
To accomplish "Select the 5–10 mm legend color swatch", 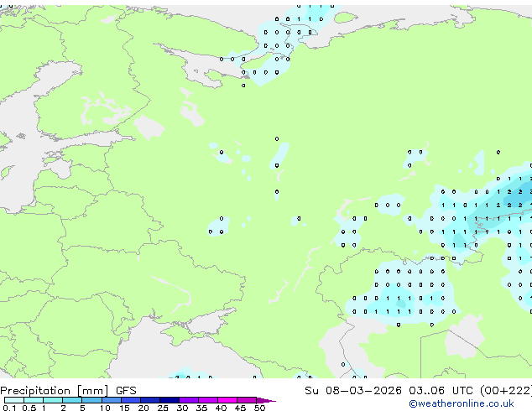I will coord(91,400).
